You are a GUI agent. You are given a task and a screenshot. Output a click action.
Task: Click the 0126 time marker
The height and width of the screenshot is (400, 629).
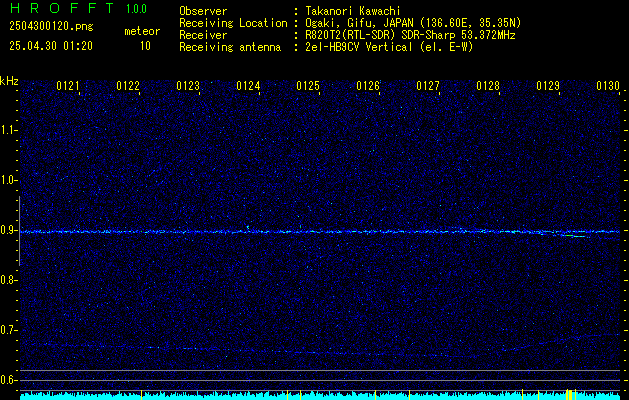(368, 86)
